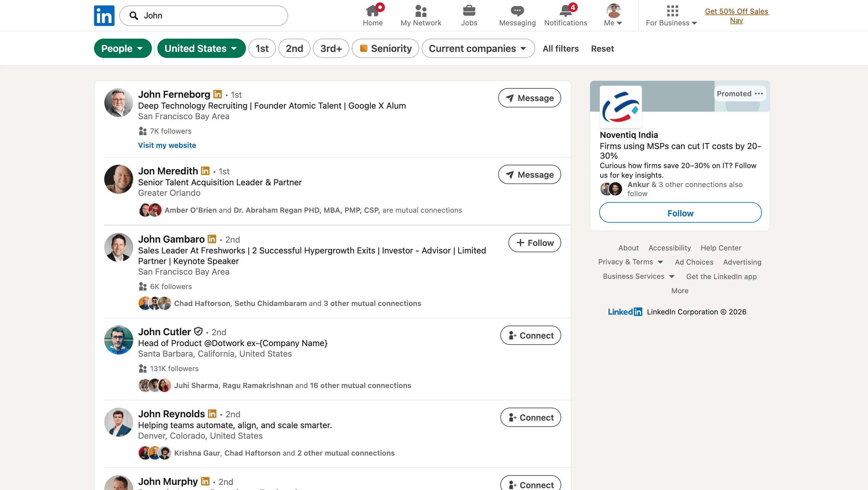Open the For Business grid icon

[x=673, y=11]
